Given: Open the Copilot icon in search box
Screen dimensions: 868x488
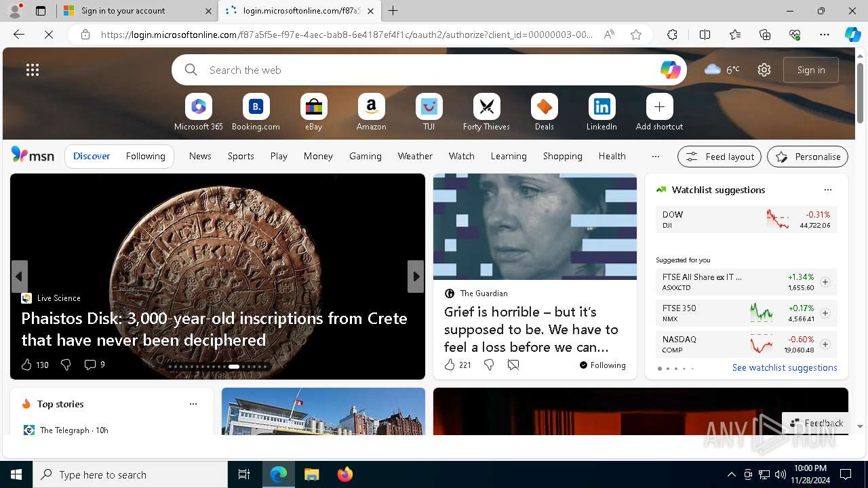Looking at the screenshot, I should coord(670,70).
